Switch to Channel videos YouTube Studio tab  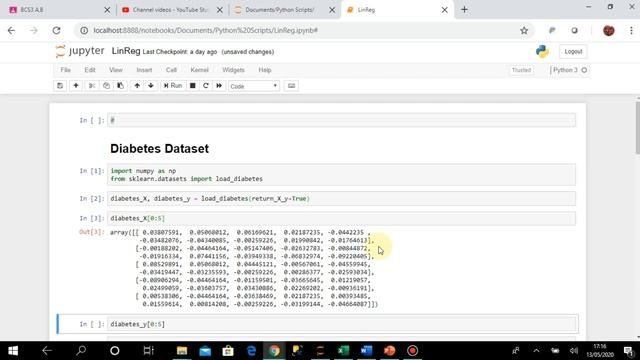coord(171,10)
